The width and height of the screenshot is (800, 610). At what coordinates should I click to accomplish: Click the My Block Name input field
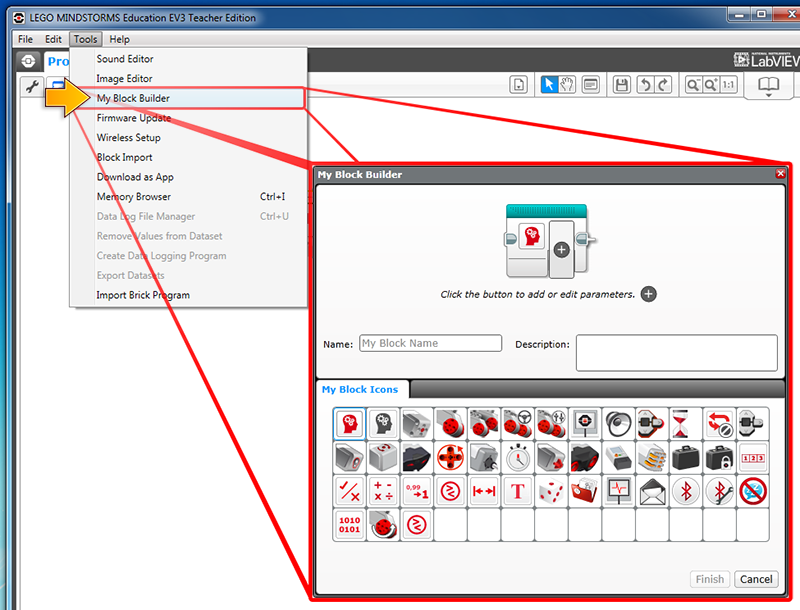[431, 343]
